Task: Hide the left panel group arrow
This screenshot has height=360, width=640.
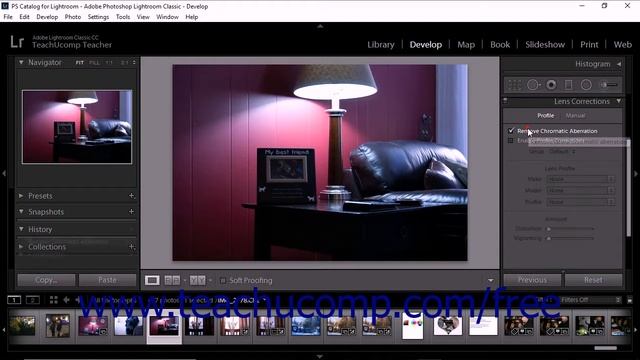Action: click(4, 173)
